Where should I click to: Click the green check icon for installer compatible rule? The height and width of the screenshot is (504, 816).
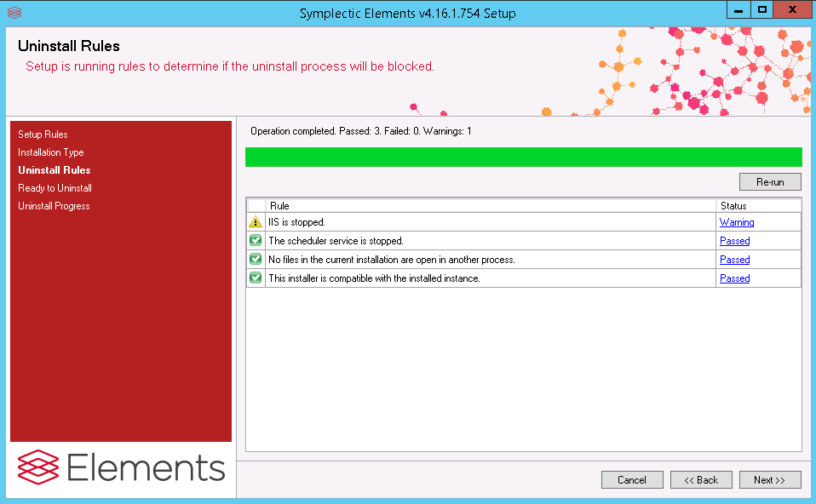tap(256, 278)
